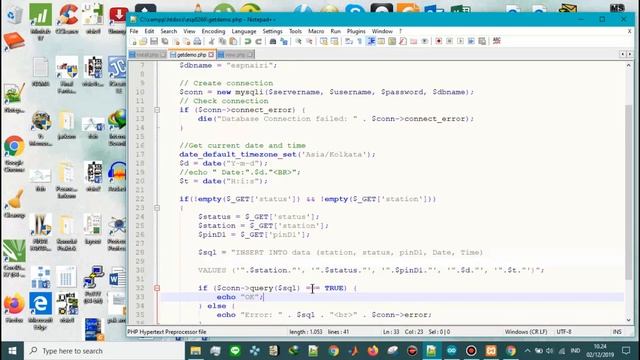The image size is (640, 360).
Task: Toggle the Document Map panel icon
Action: point(392,41)
